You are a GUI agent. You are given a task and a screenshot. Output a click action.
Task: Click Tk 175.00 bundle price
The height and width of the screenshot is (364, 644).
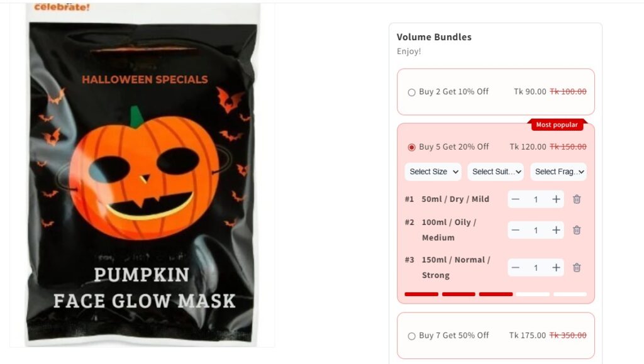(x=528, y=335)
